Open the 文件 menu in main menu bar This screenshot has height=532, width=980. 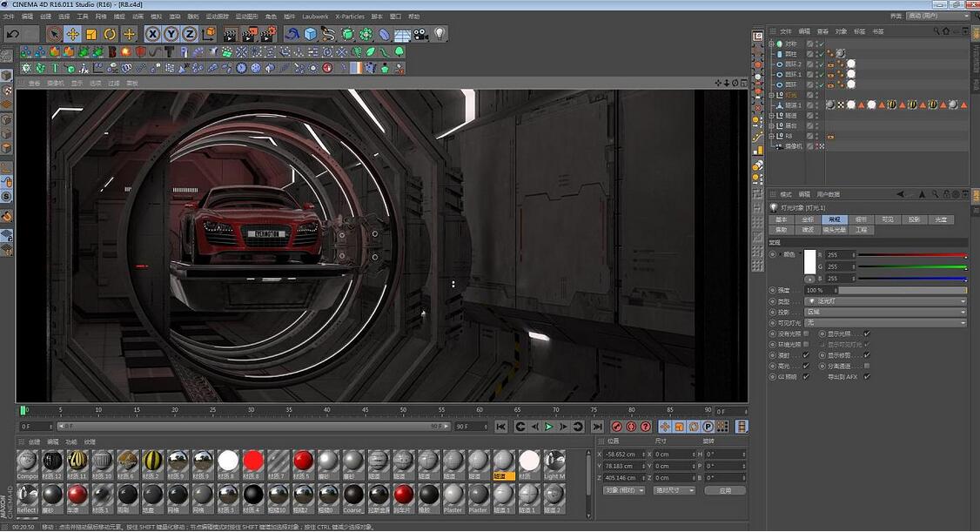[9, 17]
